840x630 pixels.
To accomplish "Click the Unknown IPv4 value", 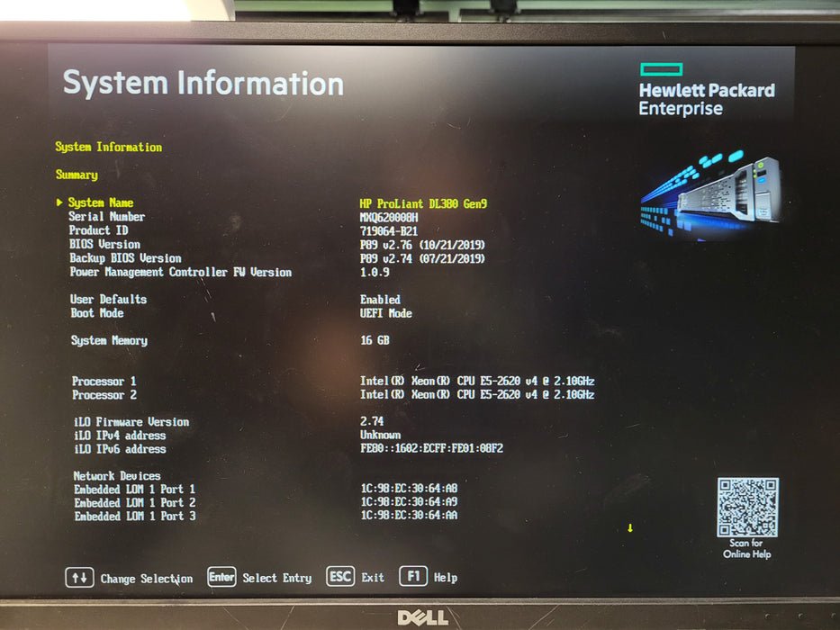I will (380, 435).
